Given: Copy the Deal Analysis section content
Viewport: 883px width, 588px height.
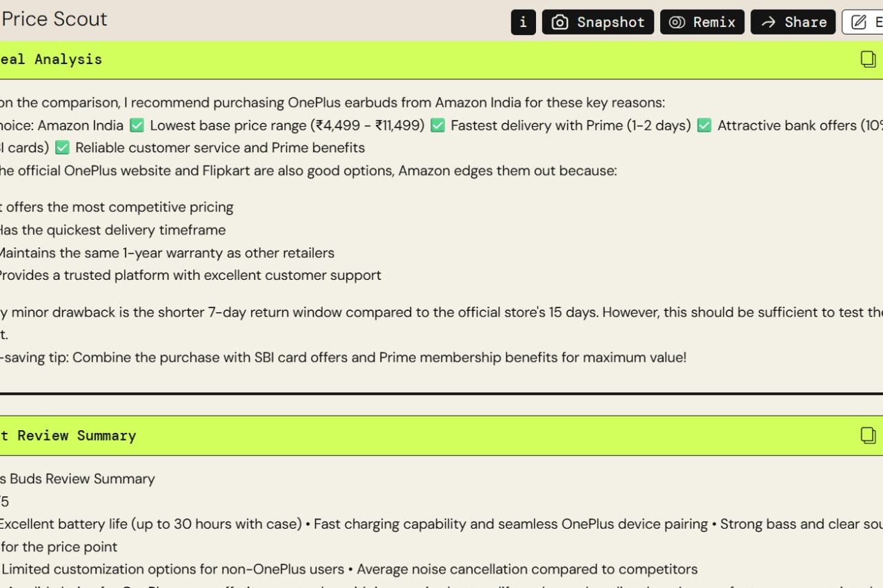Looking at the screenshot, I should [x=868, y=59].
